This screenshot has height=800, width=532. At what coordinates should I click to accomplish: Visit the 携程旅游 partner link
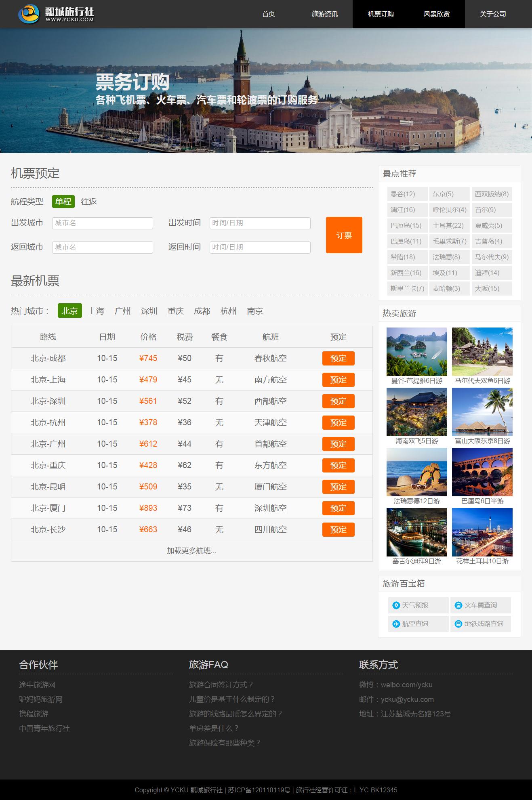tap(34, 714)
